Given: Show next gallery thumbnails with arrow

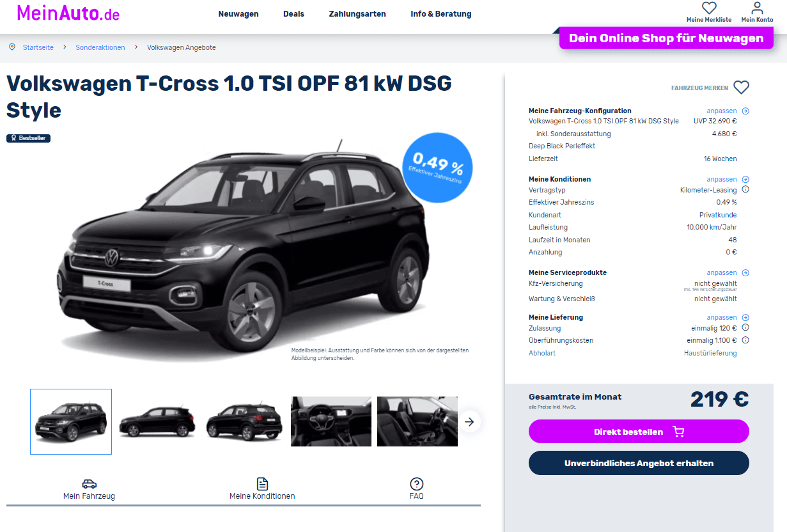Looking at the screenshot, I should click(x=470, y=421).
